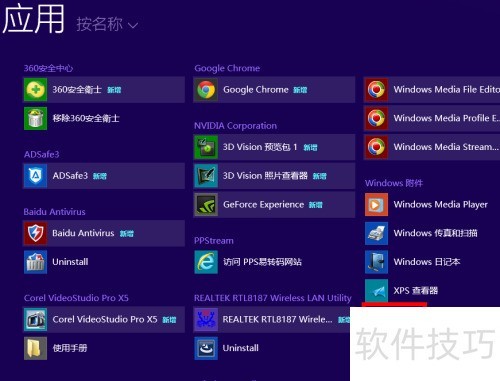The width and height of the screenshot is (500, 381).
Task: Open Windows Media Stream icon
Action: 376,147
